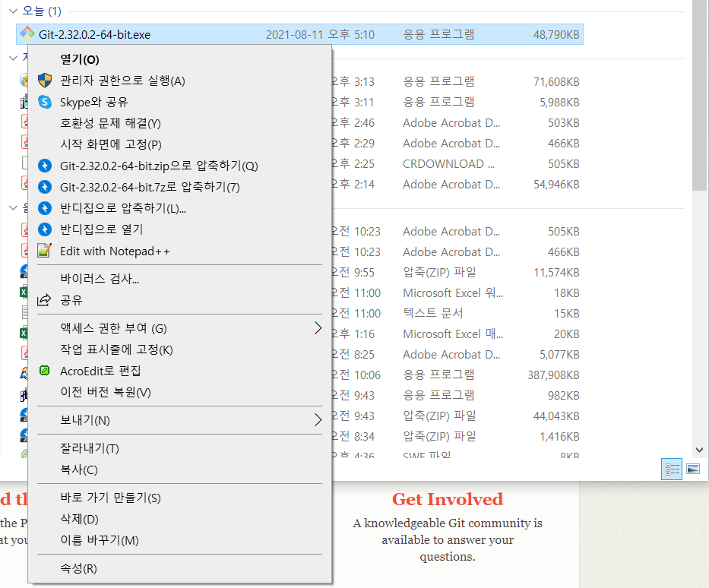The height and width of the screenshot is (588, 709).
Task: Select 이전 버전 복원(V)
Action: pos(179,392)
